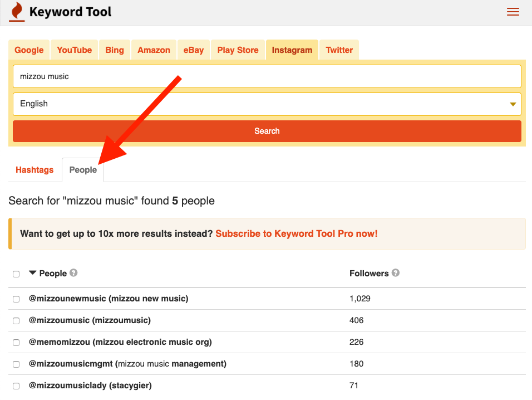Switch to the eBay tab

(194, 50)
